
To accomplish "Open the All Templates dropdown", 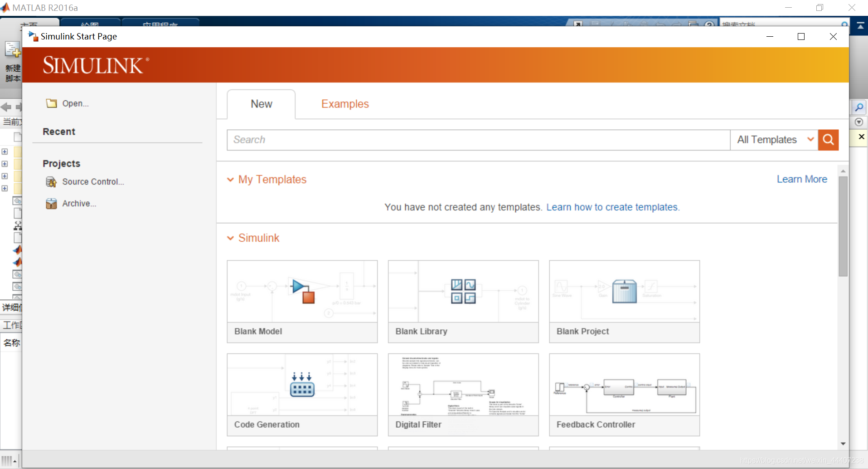I will pyautogui.click(x=774, y=140).
